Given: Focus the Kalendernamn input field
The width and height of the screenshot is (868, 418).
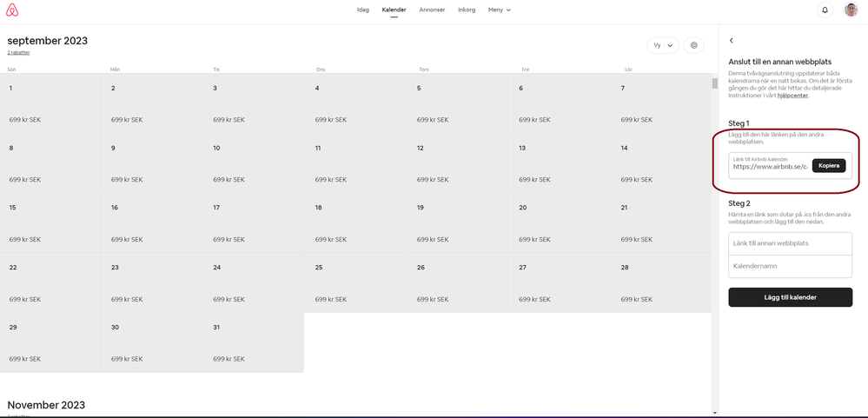Looking at the screenshot, I should pyautogui.click(x=790, y=266).
